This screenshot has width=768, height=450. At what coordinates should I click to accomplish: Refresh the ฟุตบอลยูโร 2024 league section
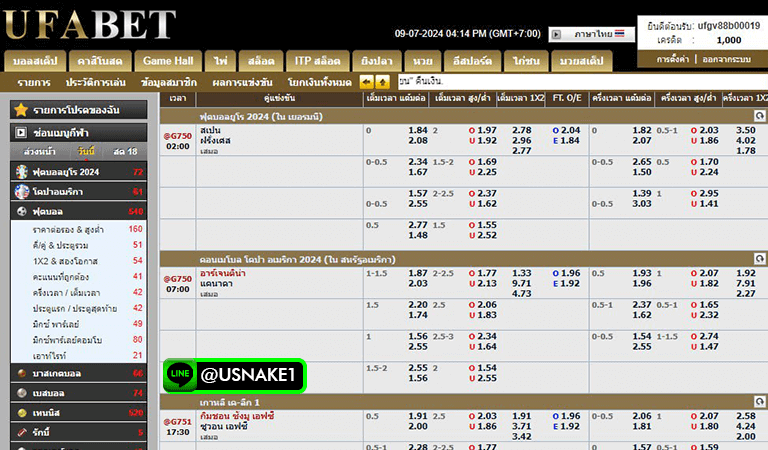click(x=759, y=116)
